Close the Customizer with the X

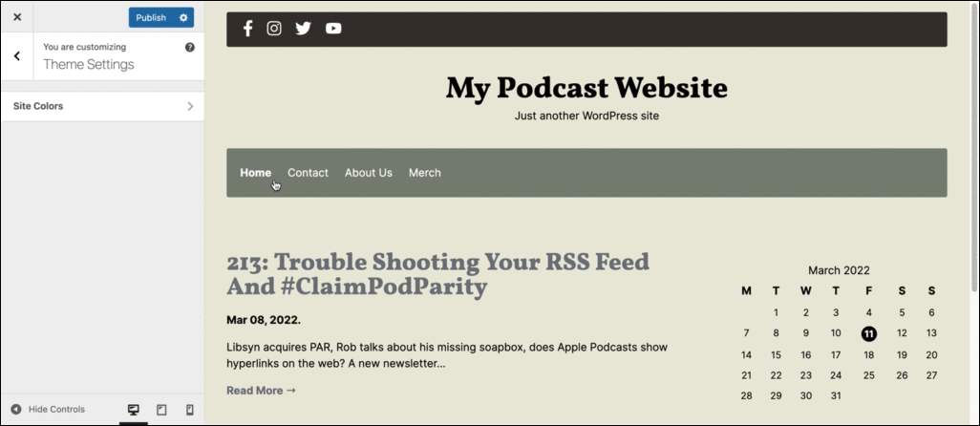tap(17, 17)
